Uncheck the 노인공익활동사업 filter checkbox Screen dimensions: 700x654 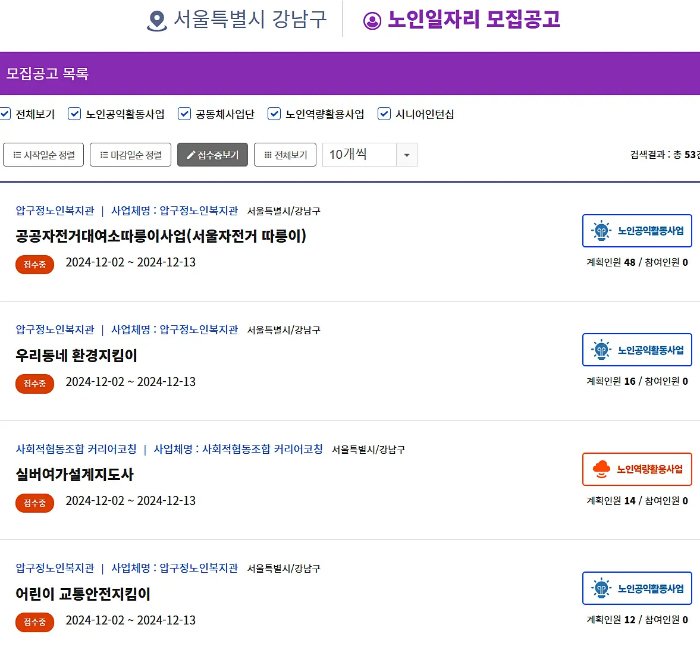[74, 114]
